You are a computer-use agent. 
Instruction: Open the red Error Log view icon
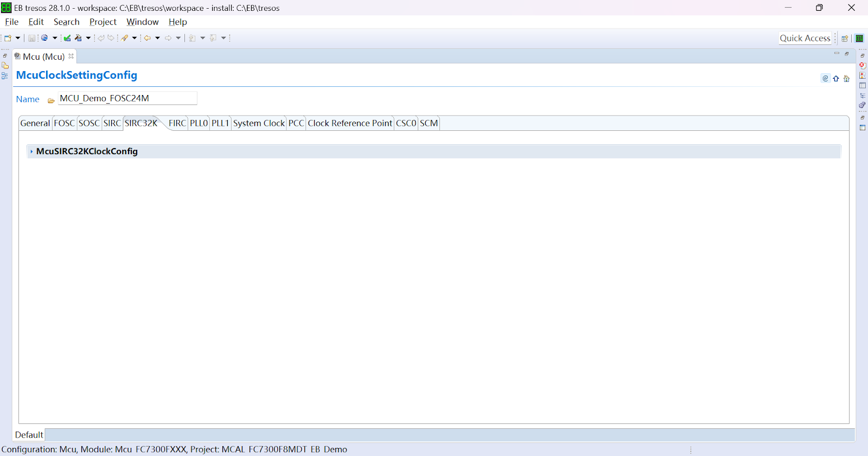863,66
